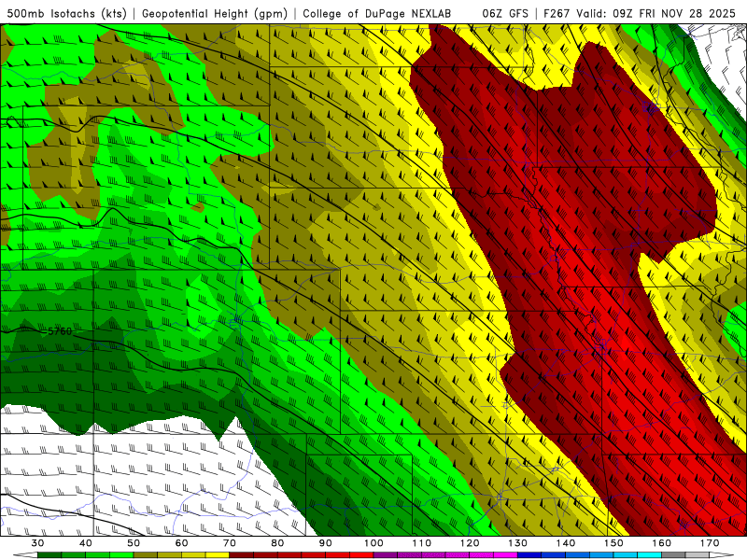747x560 pixels.
Task: Click the colorbar label '140'
Action: point(566,543)
